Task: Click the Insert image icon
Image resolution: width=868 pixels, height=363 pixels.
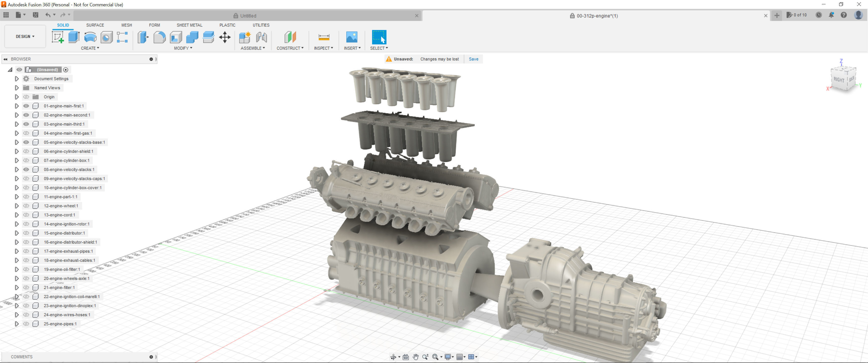Action: coord(351,37)
